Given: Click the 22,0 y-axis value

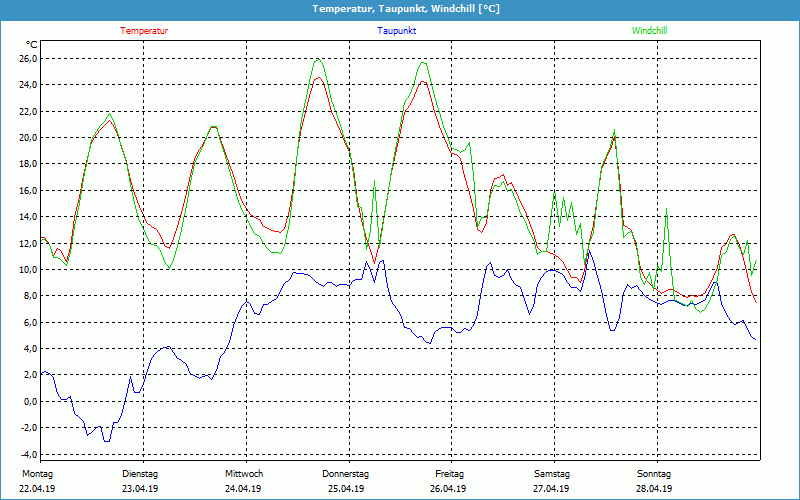Looking at the screenshot, I should 28,111.
